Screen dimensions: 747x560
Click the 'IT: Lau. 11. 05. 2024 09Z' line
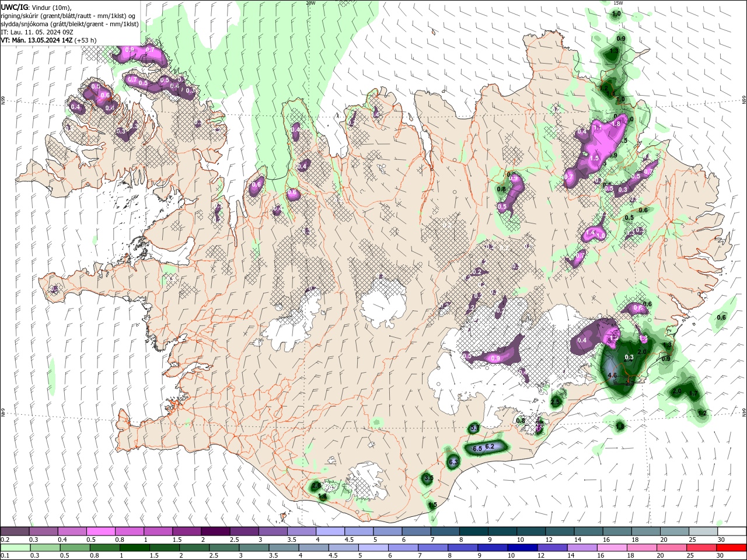pos(37,32)
